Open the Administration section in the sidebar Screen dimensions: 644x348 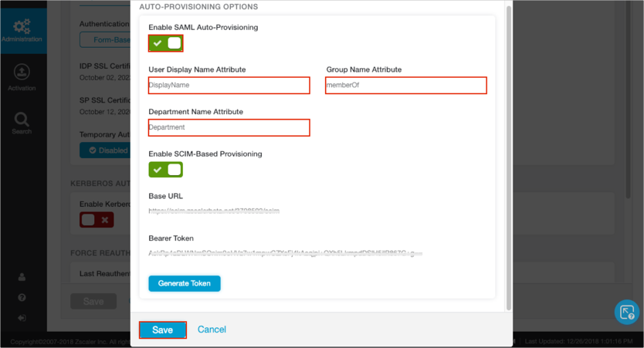point(22,30)
